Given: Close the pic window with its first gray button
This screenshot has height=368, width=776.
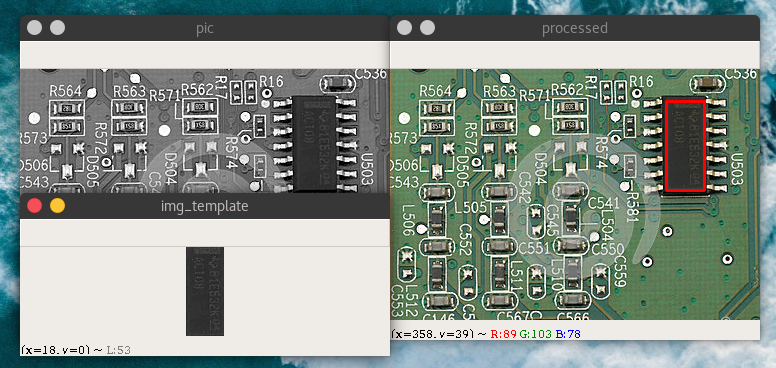Looking at the screenshot, I should coord(34,28).
